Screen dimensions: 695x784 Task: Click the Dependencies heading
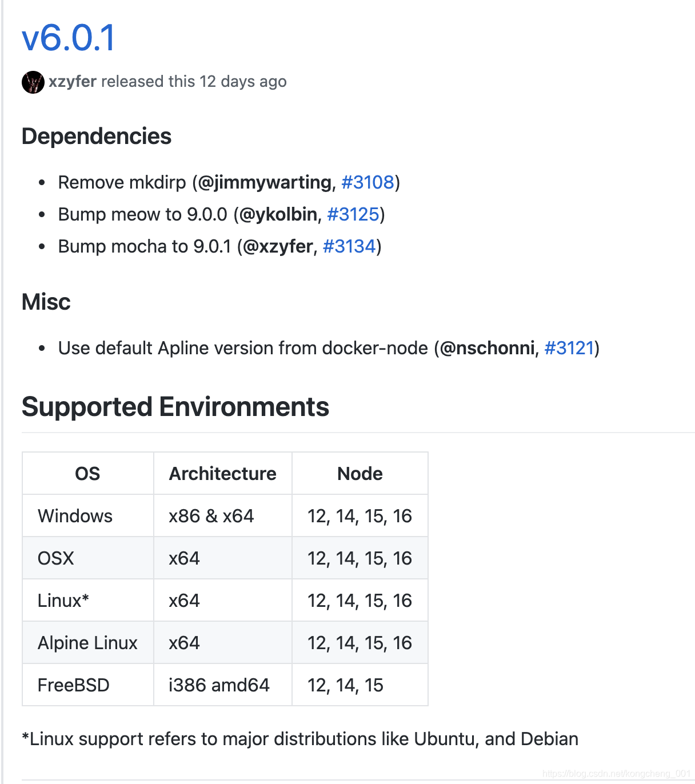[97, 137]
